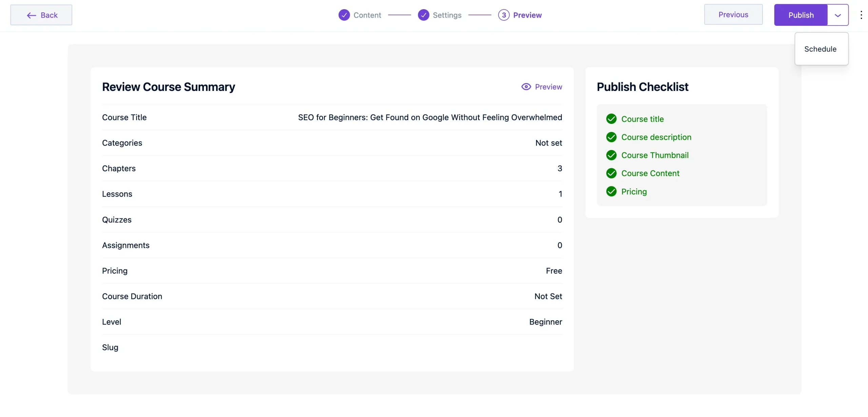Click the Pricing checklist checkmark icon
The width and height of the screenshot is (868, 417).
tap(611, 191)
